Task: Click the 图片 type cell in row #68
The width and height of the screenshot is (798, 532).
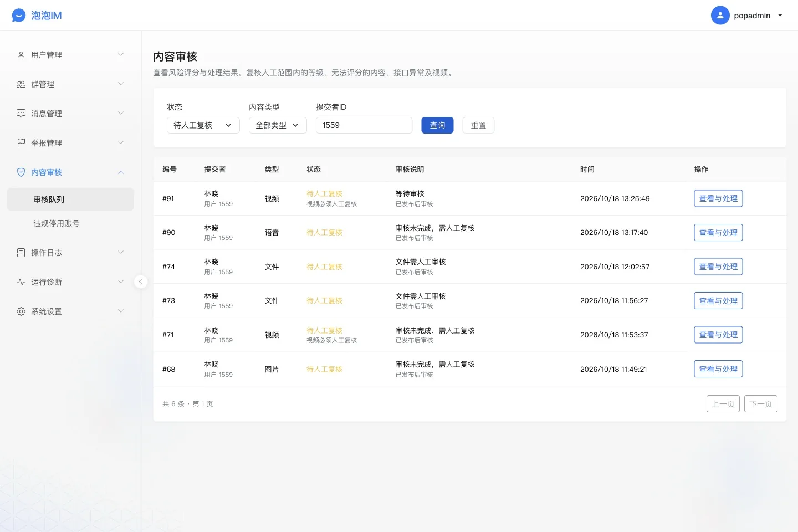Action: click(272, 369)
